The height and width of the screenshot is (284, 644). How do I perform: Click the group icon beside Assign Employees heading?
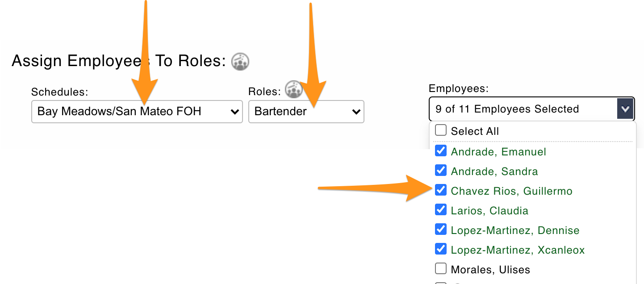point(240,61)
